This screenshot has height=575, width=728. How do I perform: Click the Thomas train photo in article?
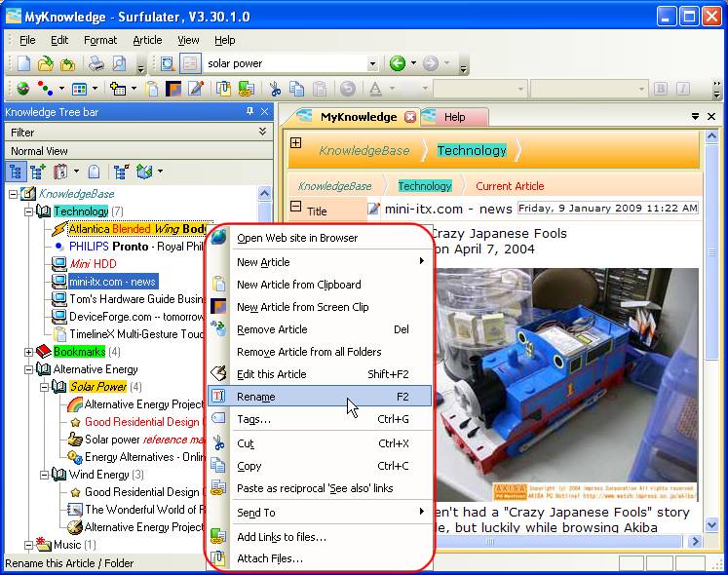point(566,385)
